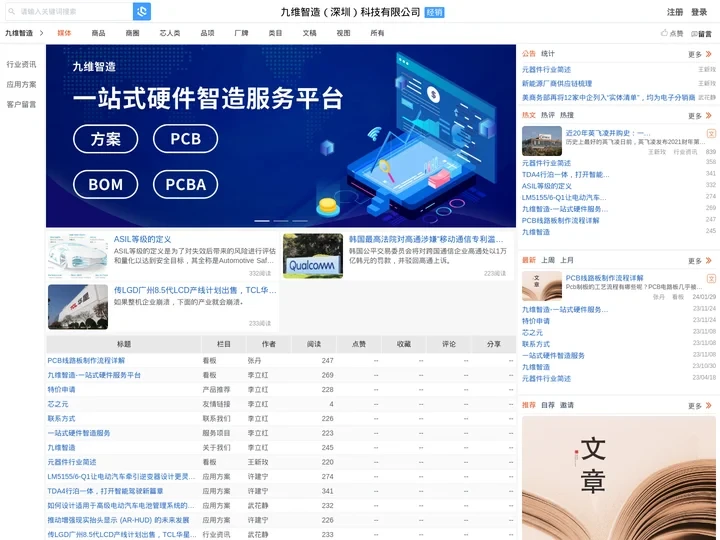Switch to the 上月 tab
The image size is (720, 540).
coord(567,260)
